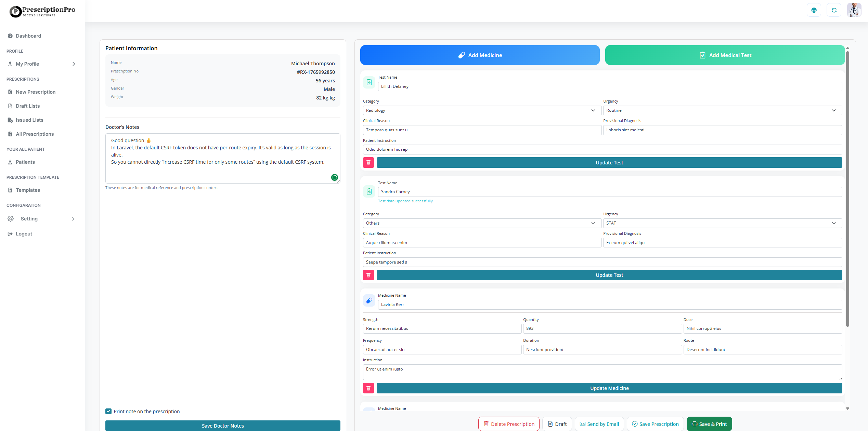Click the trash icon beside the Lavinia Kerr medicine
Viewport: 868px width, 431px height.
[x=368, y=388]
